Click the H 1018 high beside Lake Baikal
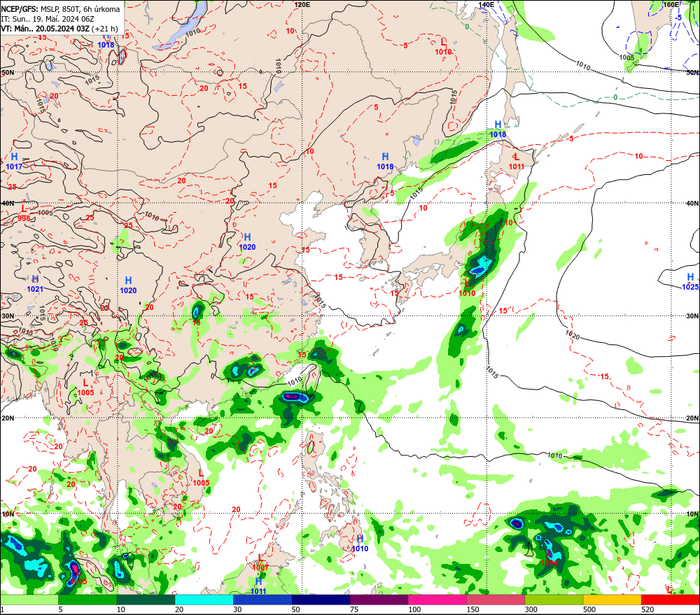Viewport: 700px width, 615px height. tap(106, 40)
